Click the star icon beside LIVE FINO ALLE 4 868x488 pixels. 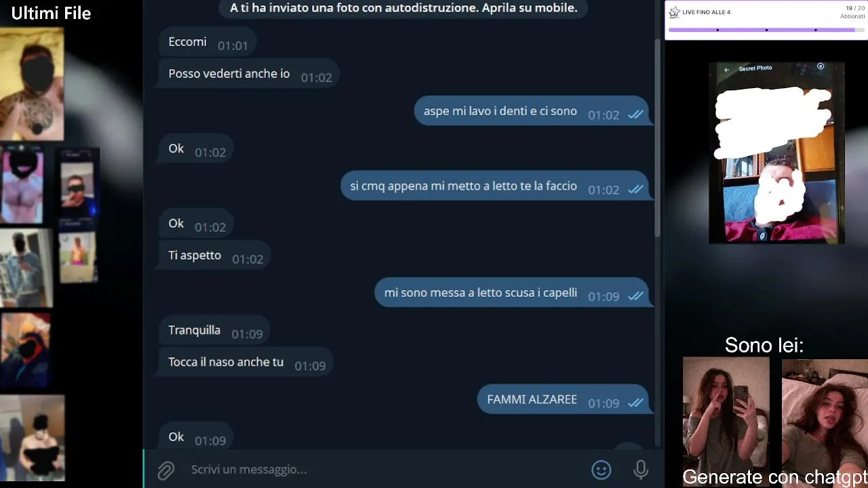[x=674, y=12]
